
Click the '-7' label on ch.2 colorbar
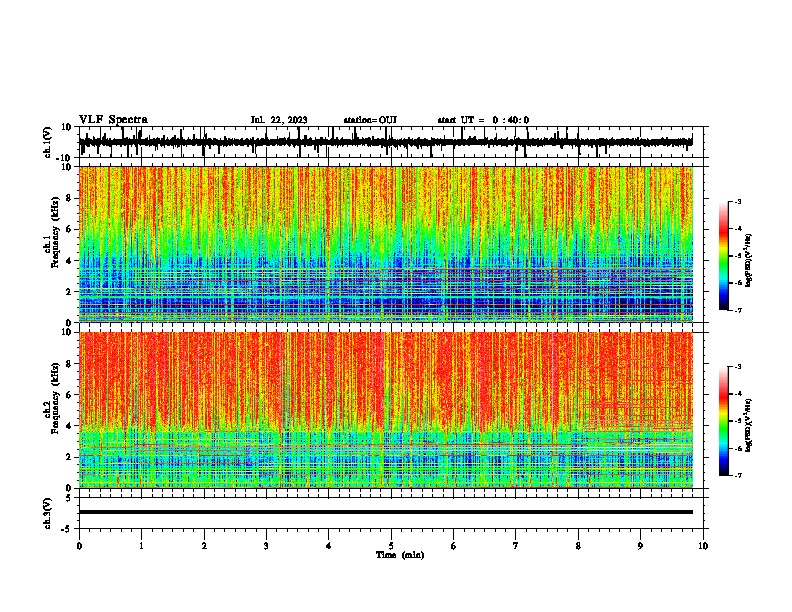coord(738,476)
